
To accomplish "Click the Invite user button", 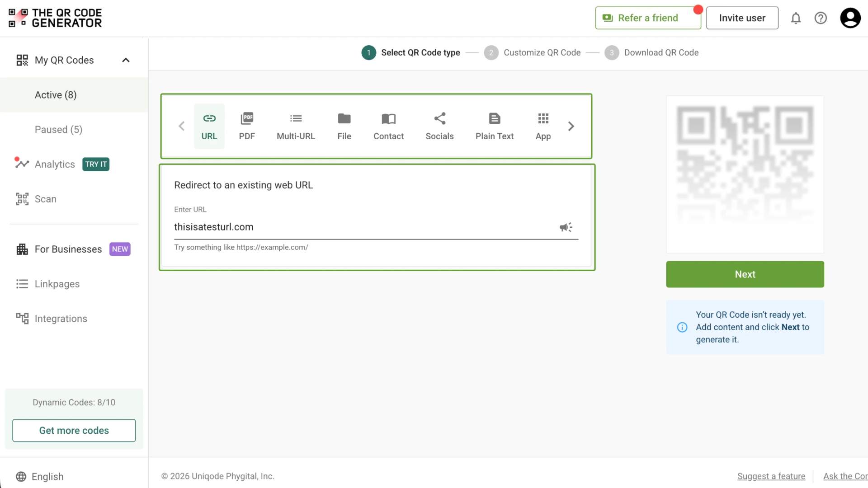I will 742,18.
